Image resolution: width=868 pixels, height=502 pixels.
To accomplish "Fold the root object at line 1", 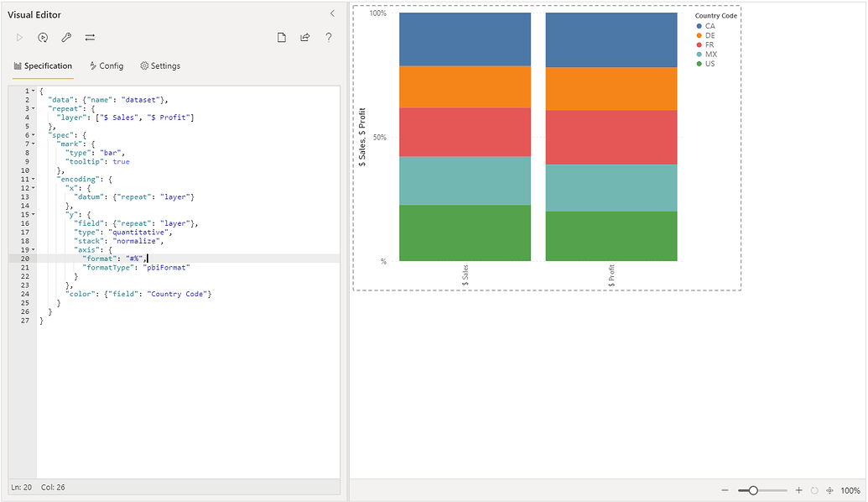I will coord(33,91).
